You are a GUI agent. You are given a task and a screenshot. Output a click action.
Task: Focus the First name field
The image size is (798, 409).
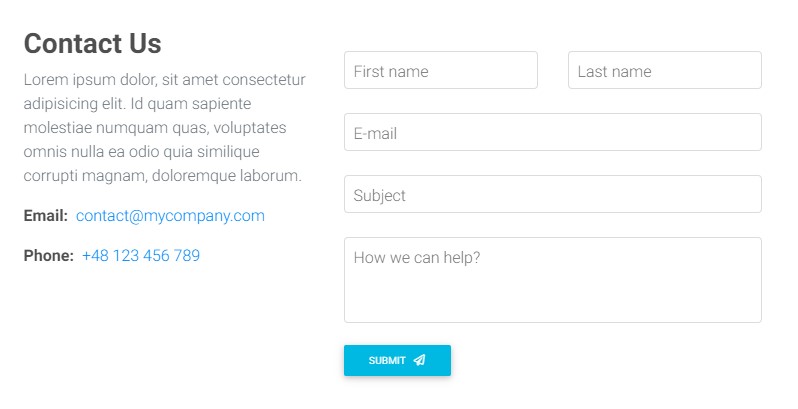coord(440,71)
